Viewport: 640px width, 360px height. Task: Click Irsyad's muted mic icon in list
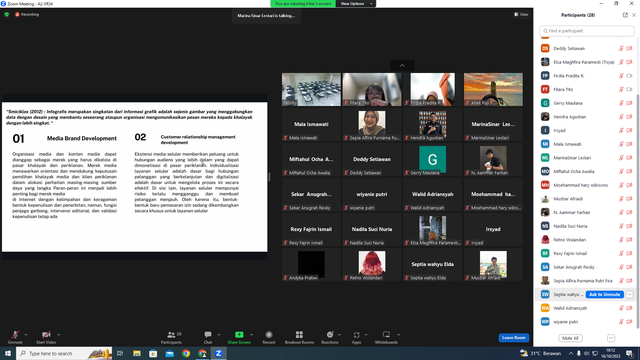(621, 131)
